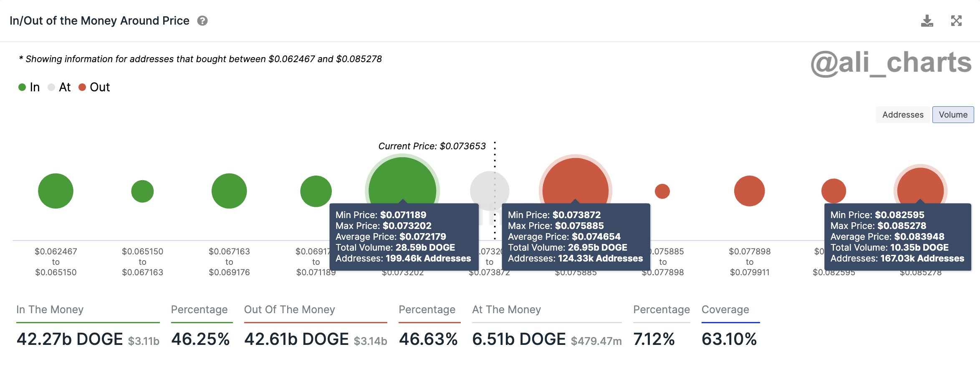Click the Out Of The Money 42.61b DOGE
Image resolution: width=980 pixels, height=367 pixels.
(296, 339)
